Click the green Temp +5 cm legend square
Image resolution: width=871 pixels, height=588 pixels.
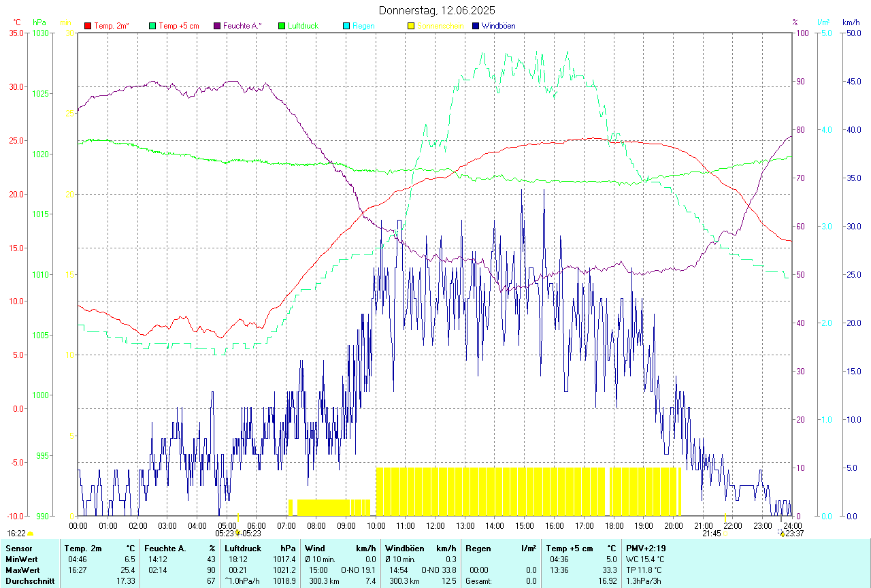click(x=152, y=26)
